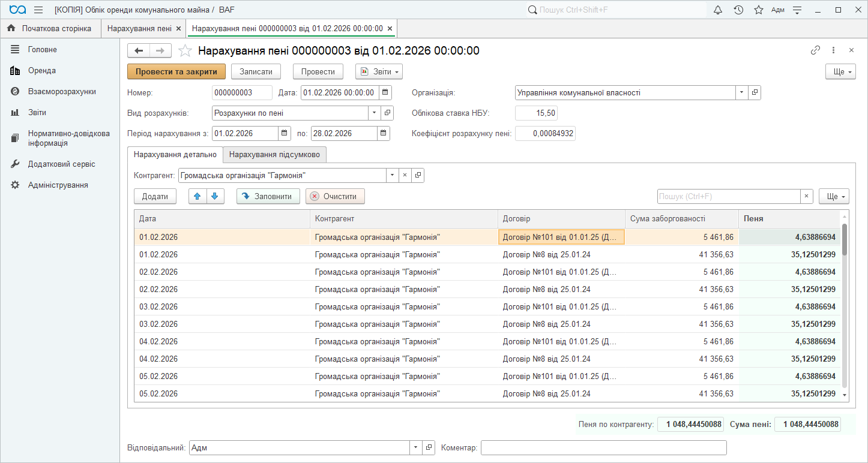This screenshot has width=868, height=463.
Task: Expand the Організація dropdown
Action: pyautogui.click(x=742, y=93)
